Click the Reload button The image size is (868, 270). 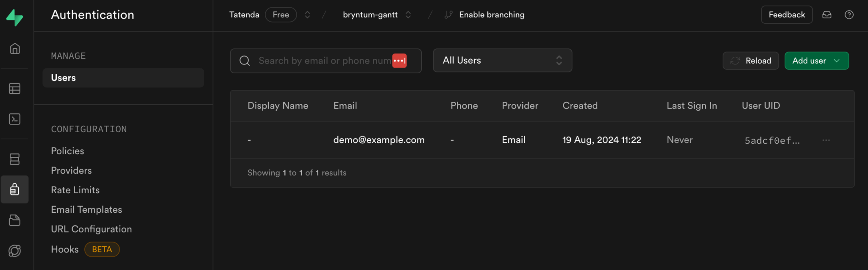751,61
